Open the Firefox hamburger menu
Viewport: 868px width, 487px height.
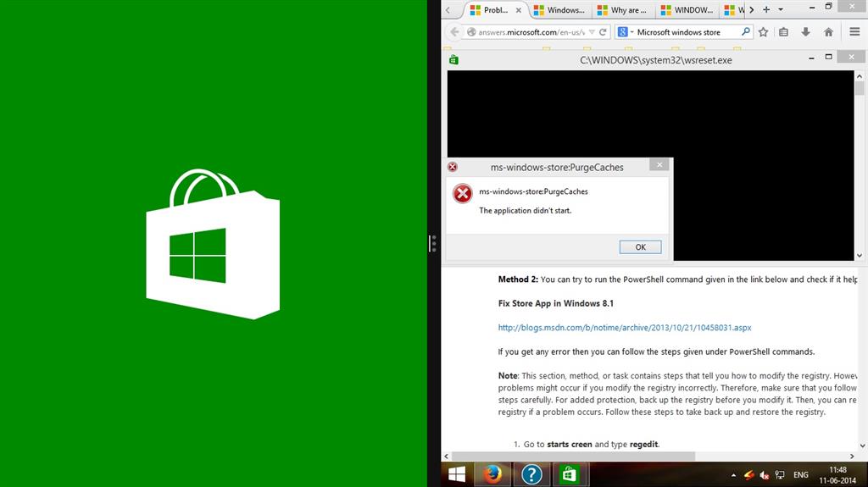pyautogui.click(x=854, y=32)
